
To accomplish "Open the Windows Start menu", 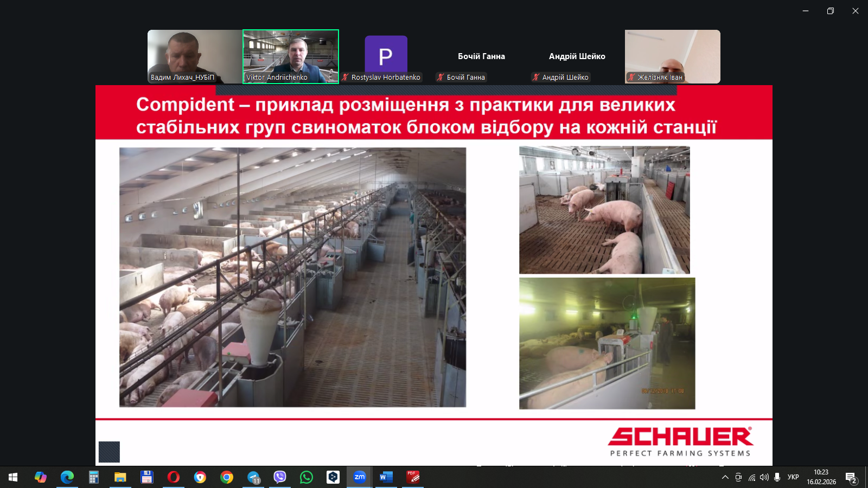I will tap(13, 477).
